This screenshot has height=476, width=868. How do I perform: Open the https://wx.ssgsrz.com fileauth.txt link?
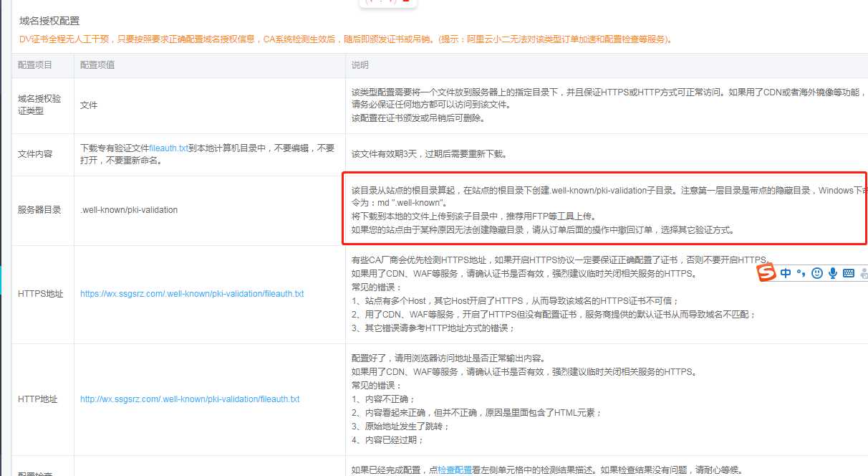pos(192,294)
